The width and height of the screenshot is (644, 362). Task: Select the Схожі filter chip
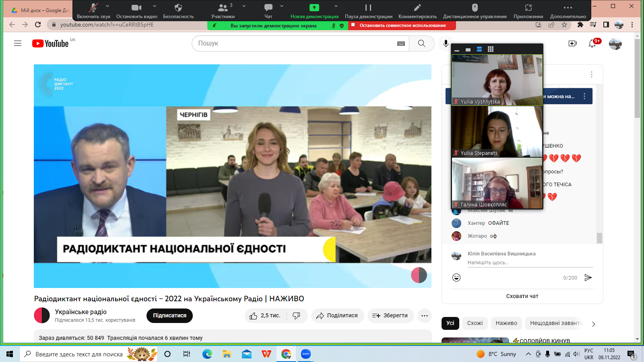475,323
